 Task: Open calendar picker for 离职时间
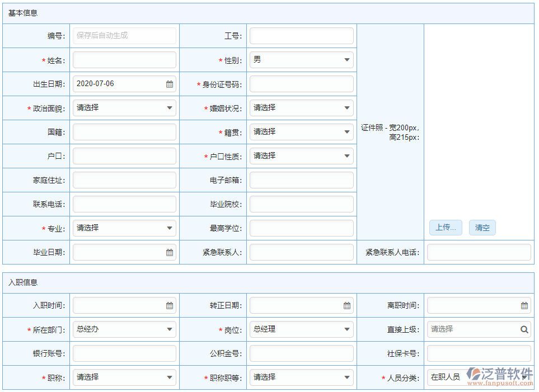click(x=524, y=305)
